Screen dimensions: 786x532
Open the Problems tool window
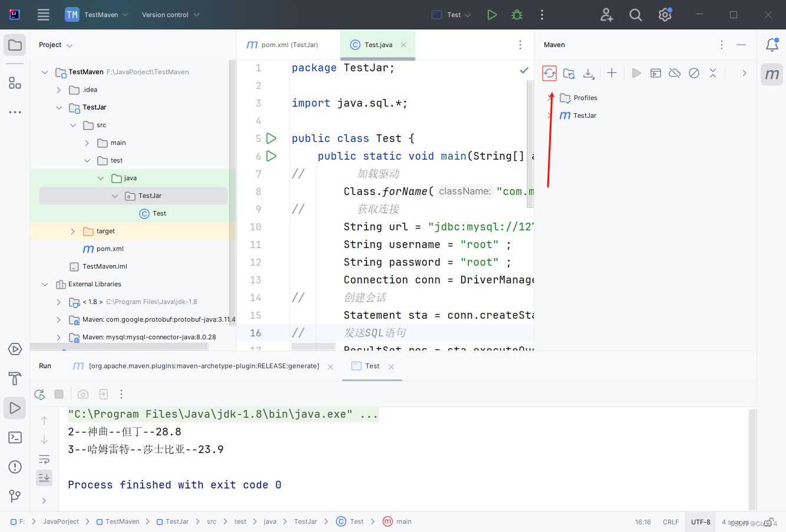pyautogui.click(x=15, y=467)
